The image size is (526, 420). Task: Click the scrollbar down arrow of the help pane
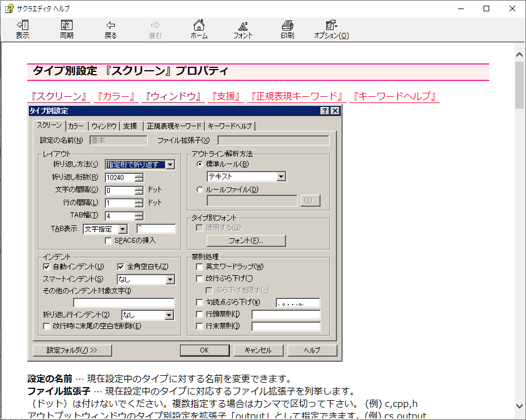(x=519, y=406)
